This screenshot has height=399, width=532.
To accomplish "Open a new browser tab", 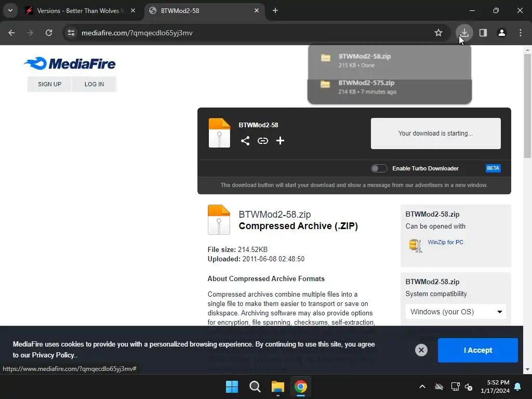I will point(275,10).
